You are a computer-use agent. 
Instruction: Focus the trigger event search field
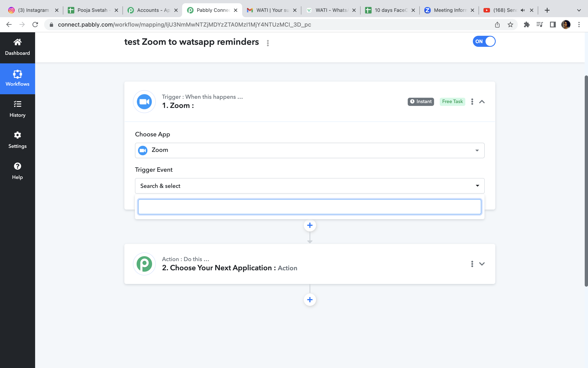pyautogui.click(x=310, y=207)
